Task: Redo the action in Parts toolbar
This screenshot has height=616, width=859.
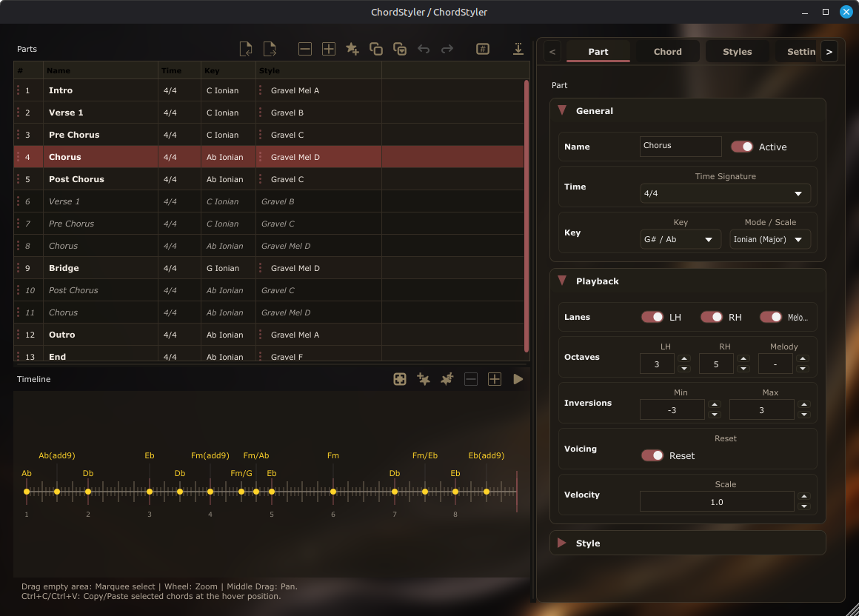Action: click(x=447, y=49)
